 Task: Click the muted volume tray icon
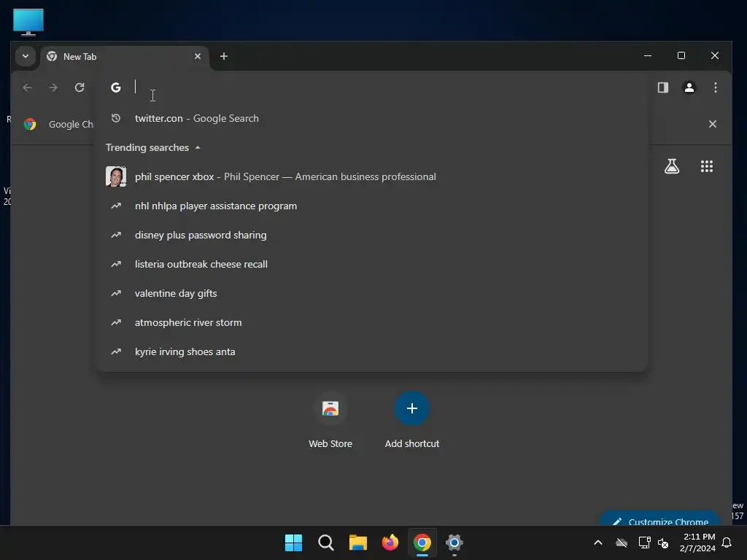click(x=662, y=542)
